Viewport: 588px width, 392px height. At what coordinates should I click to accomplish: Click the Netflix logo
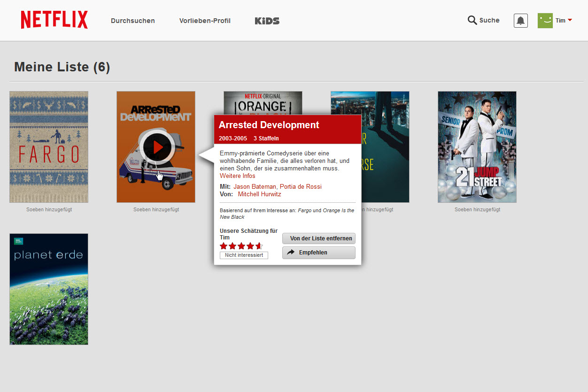[54, 20]
